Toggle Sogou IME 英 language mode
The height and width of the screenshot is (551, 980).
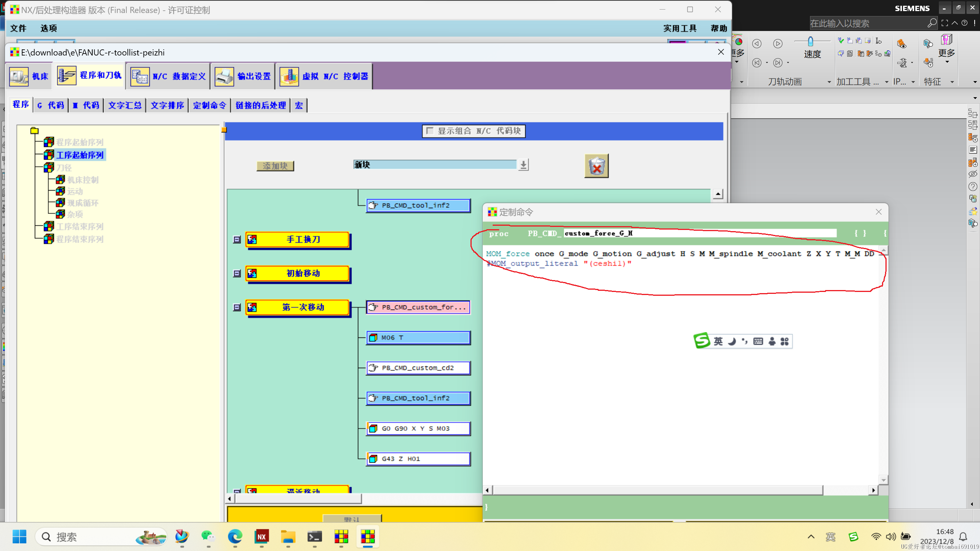718,341
